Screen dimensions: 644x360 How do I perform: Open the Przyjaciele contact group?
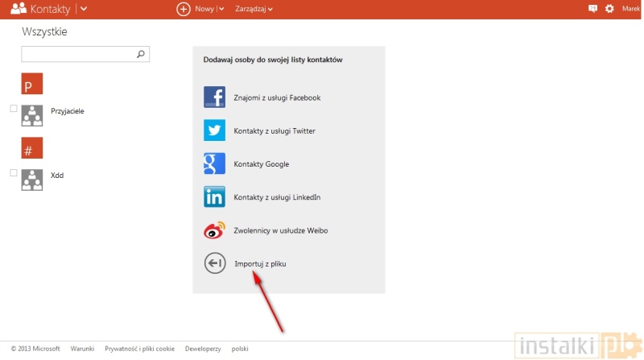click(x=68, y=111)
